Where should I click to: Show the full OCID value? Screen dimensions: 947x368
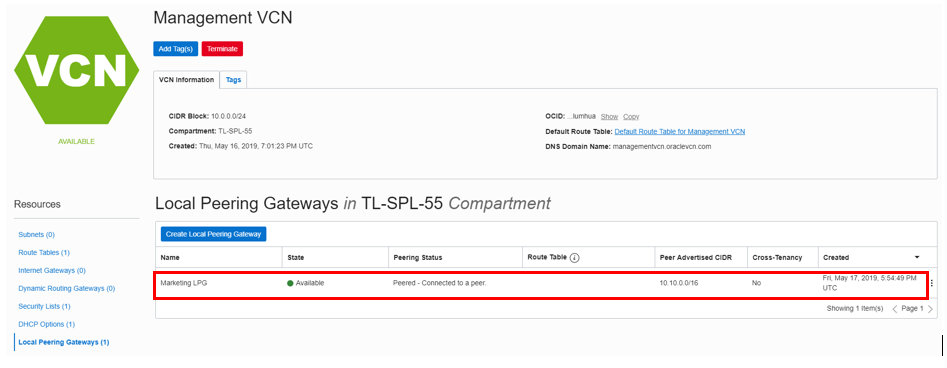609,117
